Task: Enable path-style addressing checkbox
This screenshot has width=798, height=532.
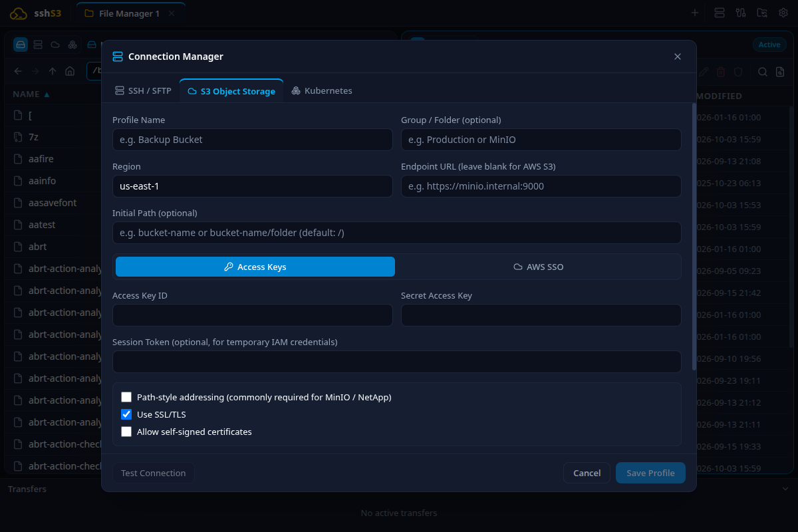Action: click(x=126, y=397)
